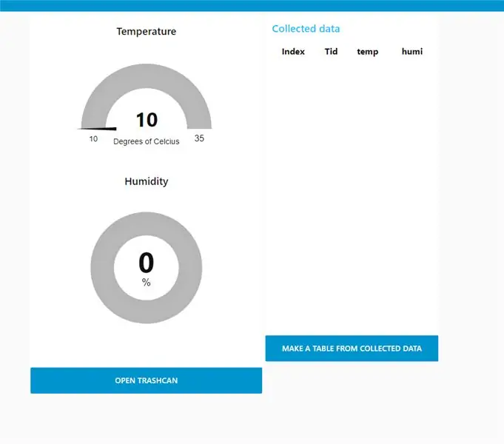
Task: Click the Humidity donut gauge ring
Action: [x=147, y=223]
